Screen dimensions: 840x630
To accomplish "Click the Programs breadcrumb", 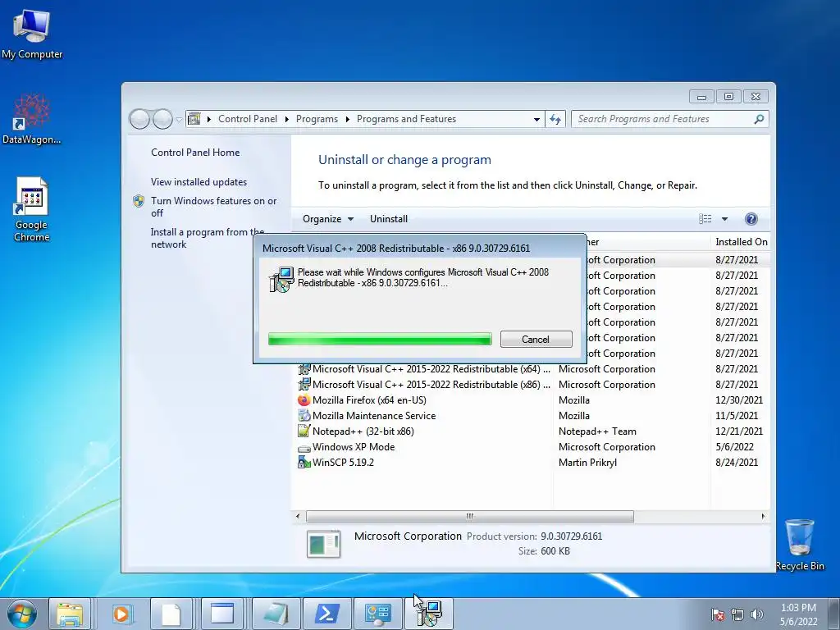I will pos(317,119).
